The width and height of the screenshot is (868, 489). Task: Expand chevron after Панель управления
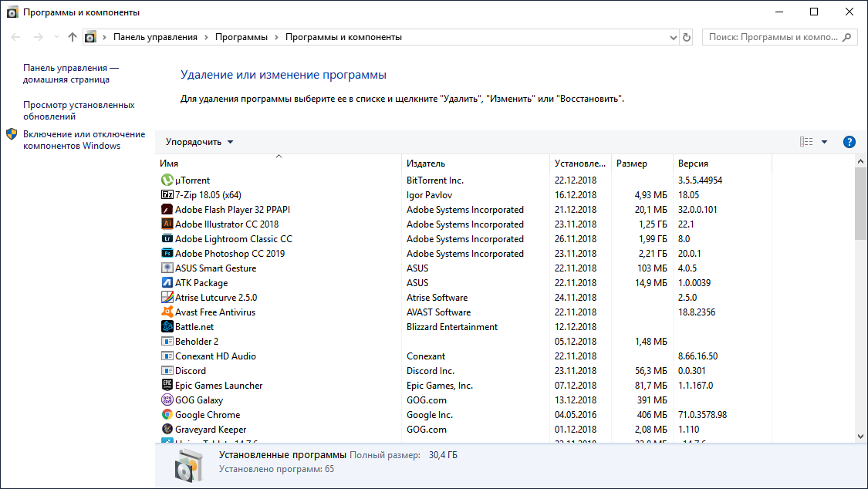[x=206, y=37]
